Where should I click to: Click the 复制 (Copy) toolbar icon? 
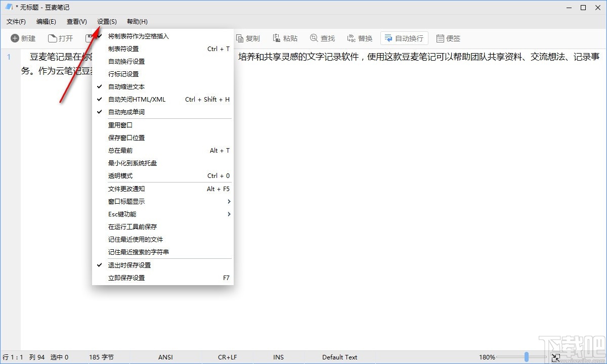point(248,38)
